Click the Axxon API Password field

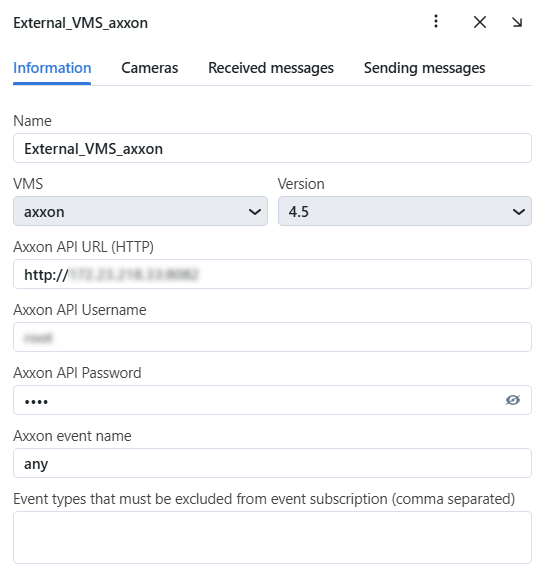click(272, 400)
